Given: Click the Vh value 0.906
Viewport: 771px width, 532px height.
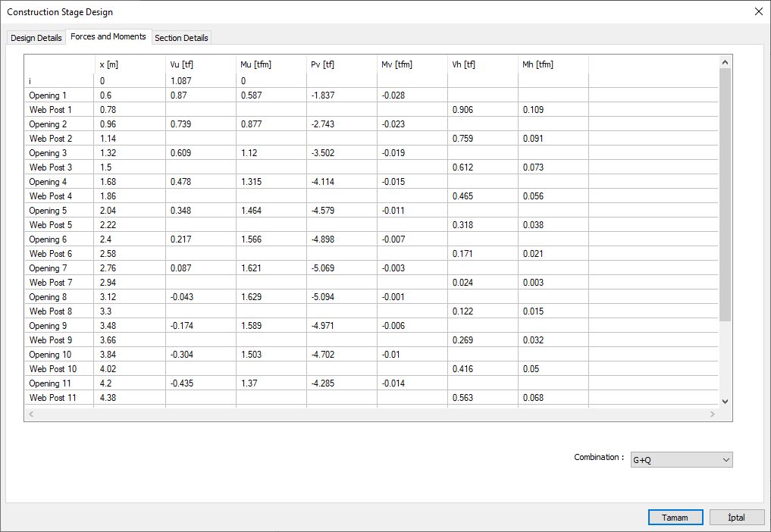Looking at the screenshot, I should [x=462, y=110].
